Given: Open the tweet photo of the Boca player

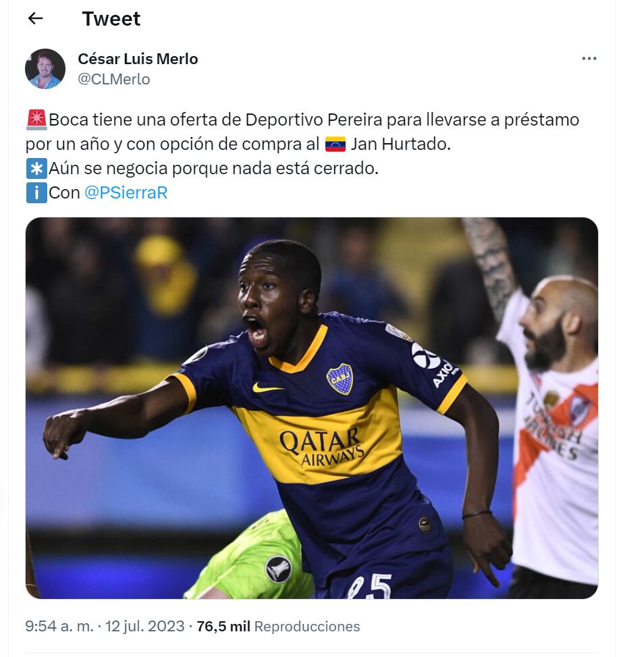Looking at the screenshot, I should [x=311, y=408].
